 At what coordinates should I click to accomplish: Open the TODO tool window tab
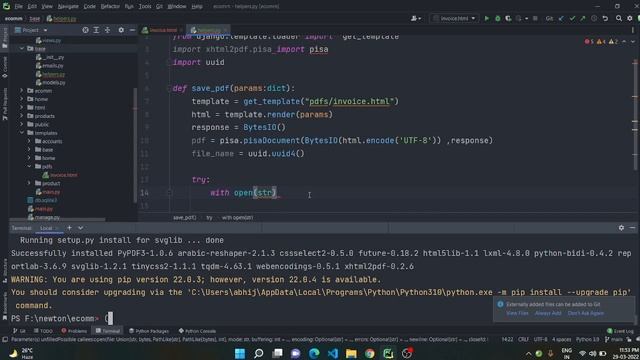point(43,331)
